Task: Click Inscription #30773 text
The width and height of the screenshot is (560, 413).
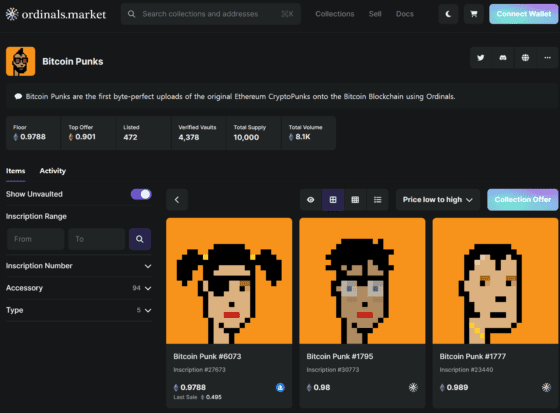Action: [x=333, y=370]
